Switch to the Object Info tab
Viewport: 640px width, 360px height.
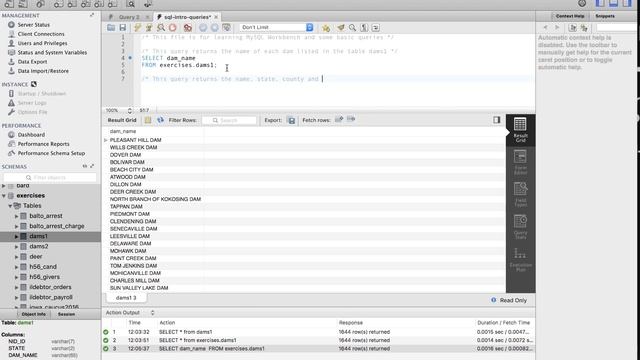pyautogui.click(x=33, y=314)
